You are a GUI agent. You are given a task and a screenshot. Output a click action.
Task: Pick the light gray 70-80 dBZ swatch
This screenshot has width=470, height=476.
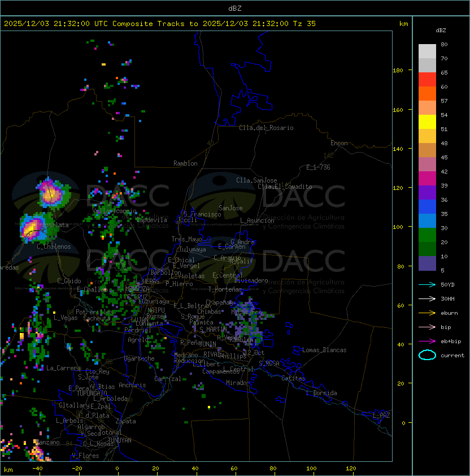click(427, 51)
